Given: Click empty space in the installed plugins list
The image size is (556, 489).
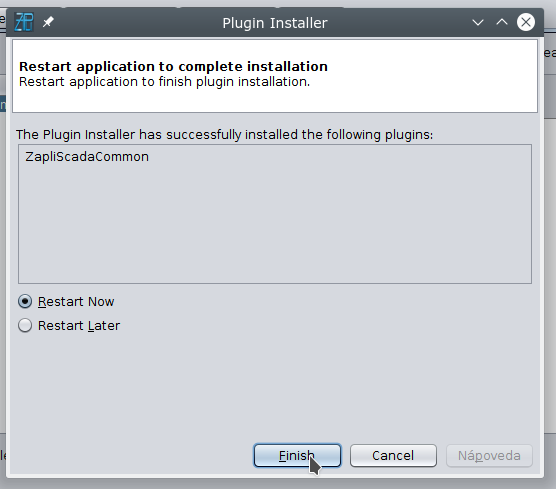Looking at the screenshot, I should point(275,227).
